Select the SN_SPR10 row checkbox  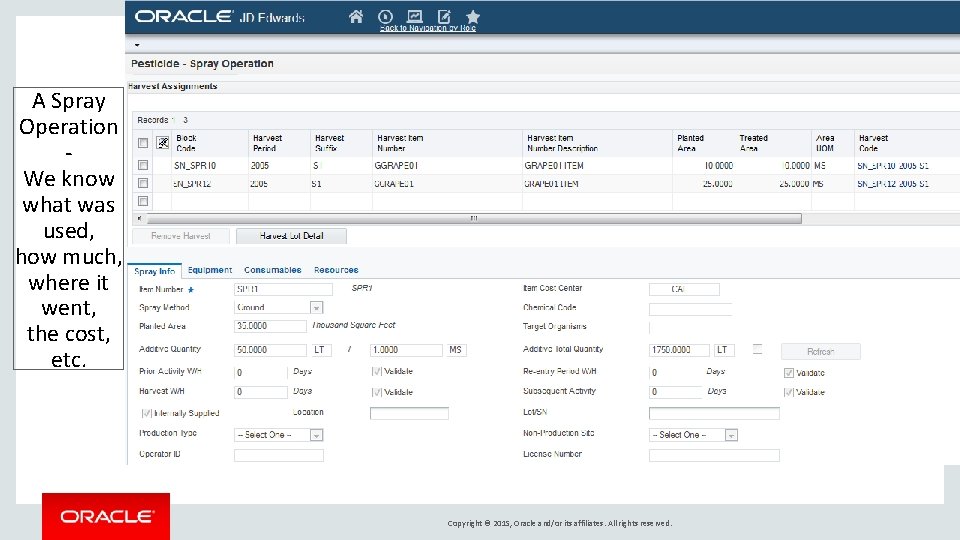pyautogui.click(x=143, y=165)
